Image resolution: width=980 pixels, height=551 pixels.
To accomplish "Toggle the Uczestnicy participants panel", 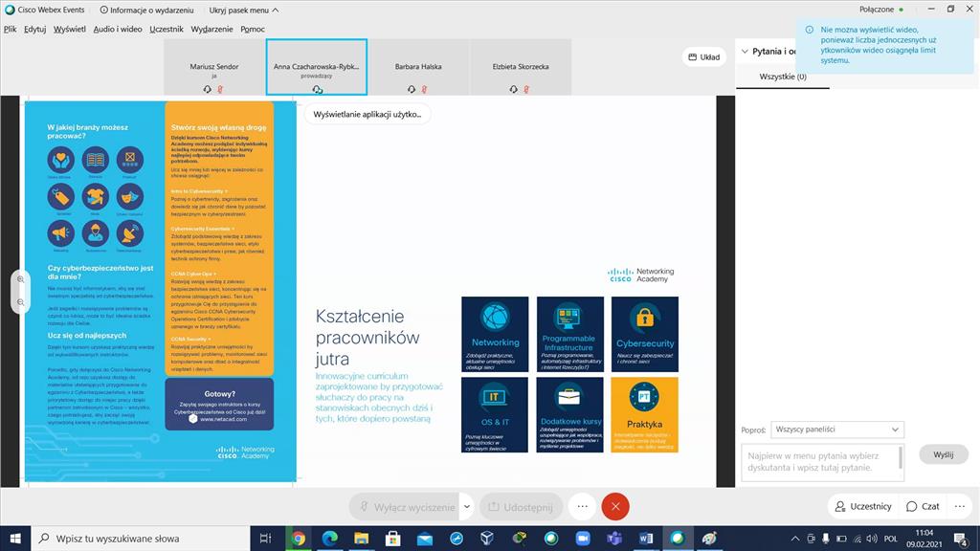I will pos(864,506).
